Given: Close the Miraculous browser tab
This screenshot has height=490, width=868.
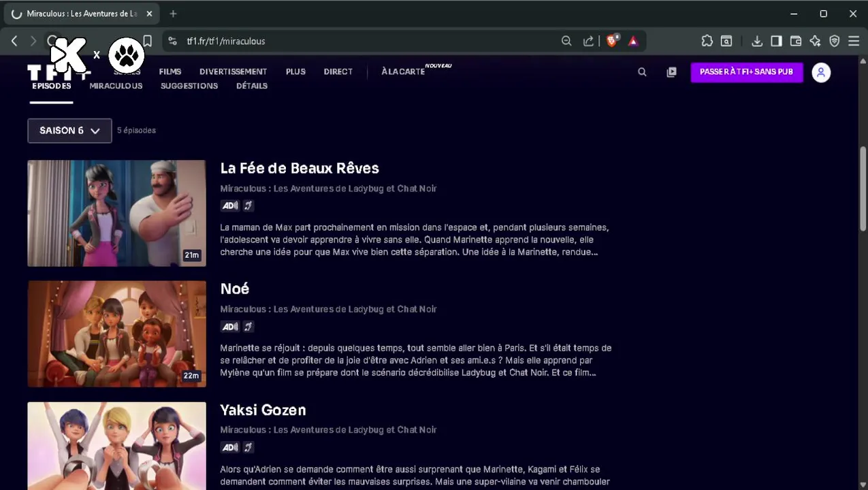Looking at the screenshot, I should pyautogui.click(x=149, y=14).
